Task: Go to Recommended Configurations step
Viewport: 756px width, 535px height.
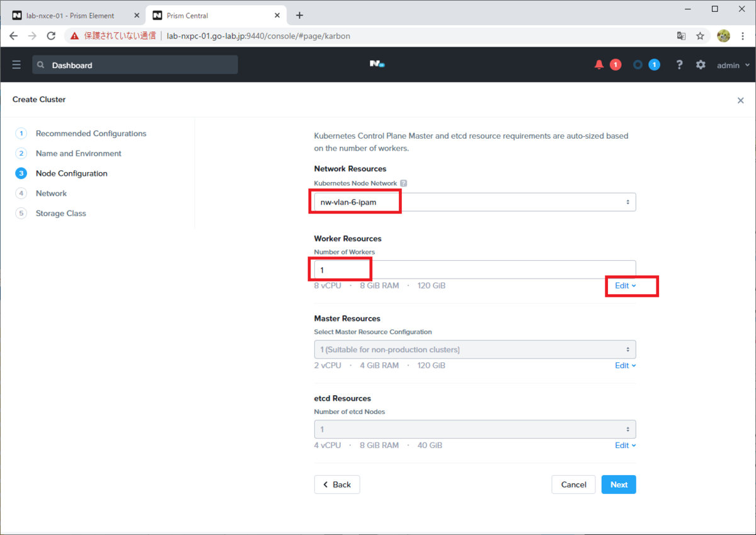Action: tap(91, 134)
